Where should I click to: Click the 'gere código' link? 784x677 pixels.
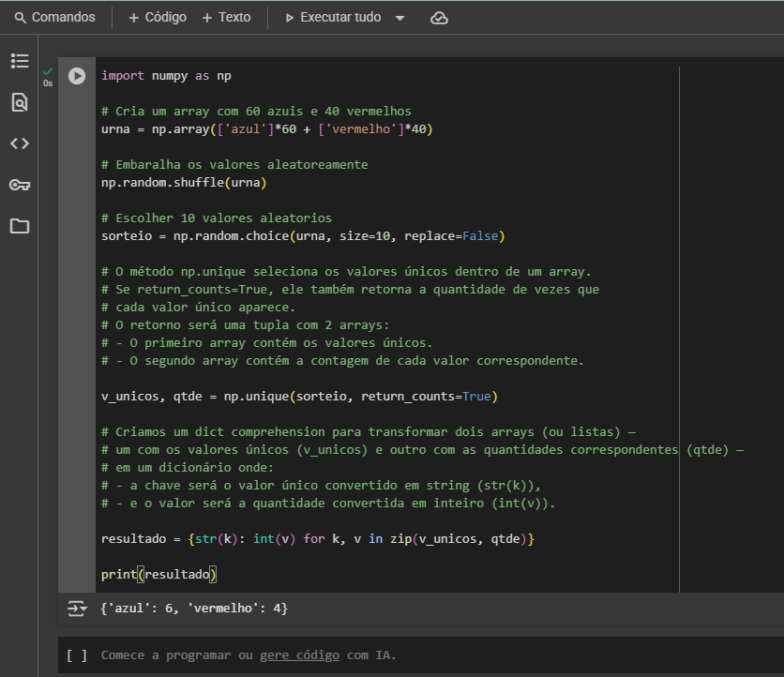(x=299, y=655)
